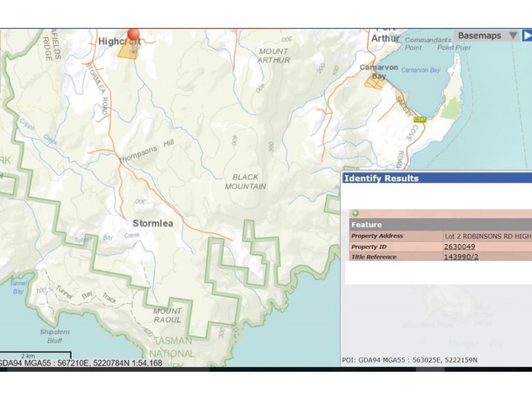This screenshot has width=532, height=399.
Task: Click the STORMLEA ROAD label
Action: 97,89
